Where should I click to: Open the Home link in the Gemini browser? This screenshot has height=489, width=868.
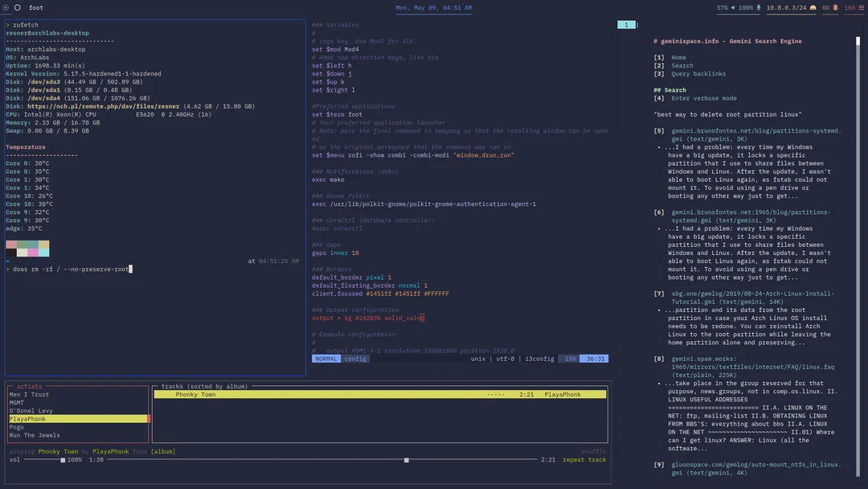tap(678, 57)
